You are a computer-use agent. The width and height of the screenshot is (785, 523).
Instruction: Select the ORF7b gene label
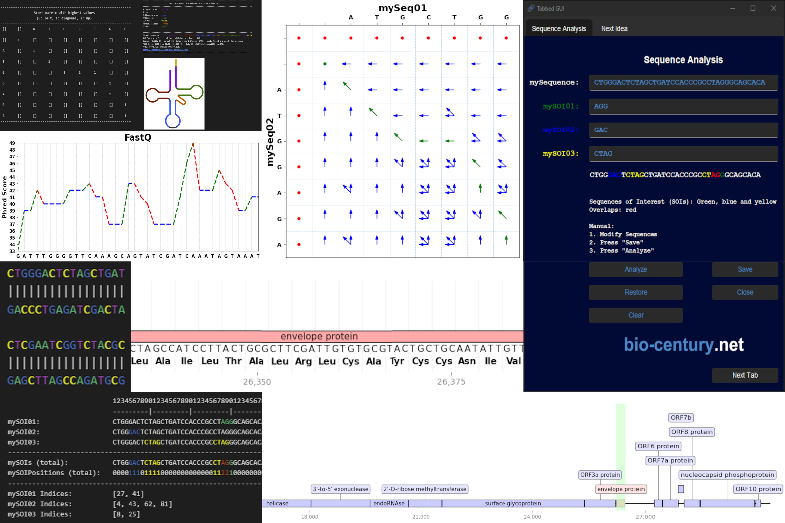pos(681,418)
